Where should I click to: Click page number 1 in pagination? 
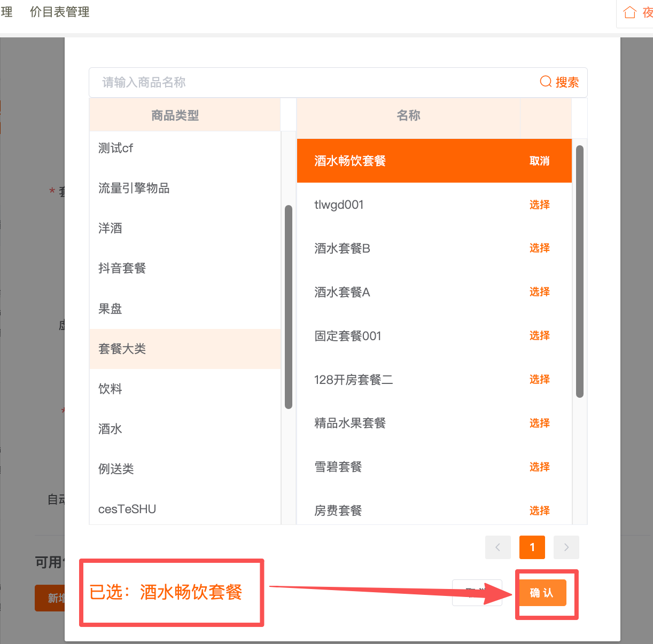pyautogui.click(x=532, y=547)
